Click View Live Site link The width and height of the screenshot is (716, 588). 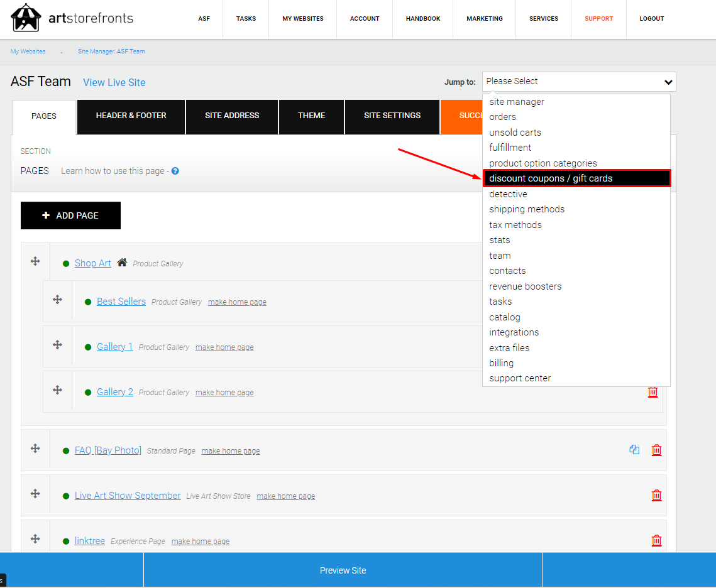[114, 82]
